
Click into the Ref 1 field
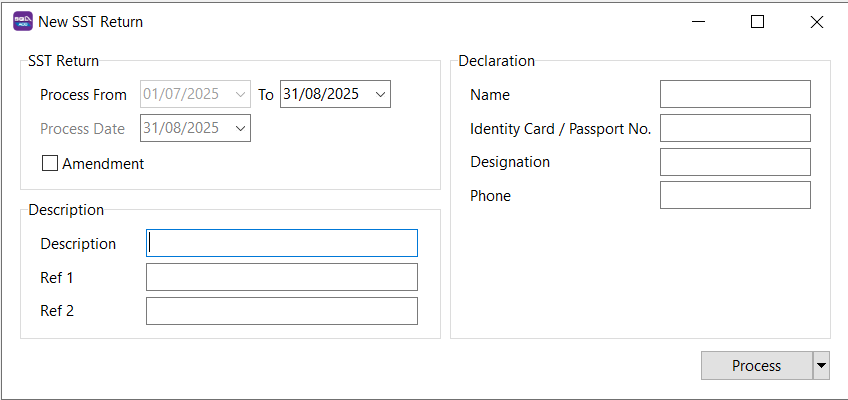[x=282, y=277]
